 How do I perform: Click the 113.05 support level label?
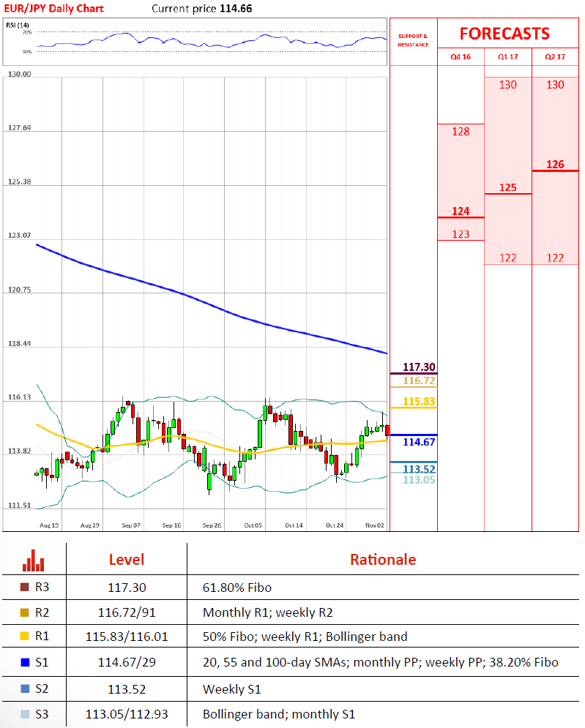click(x=419, y=480)
